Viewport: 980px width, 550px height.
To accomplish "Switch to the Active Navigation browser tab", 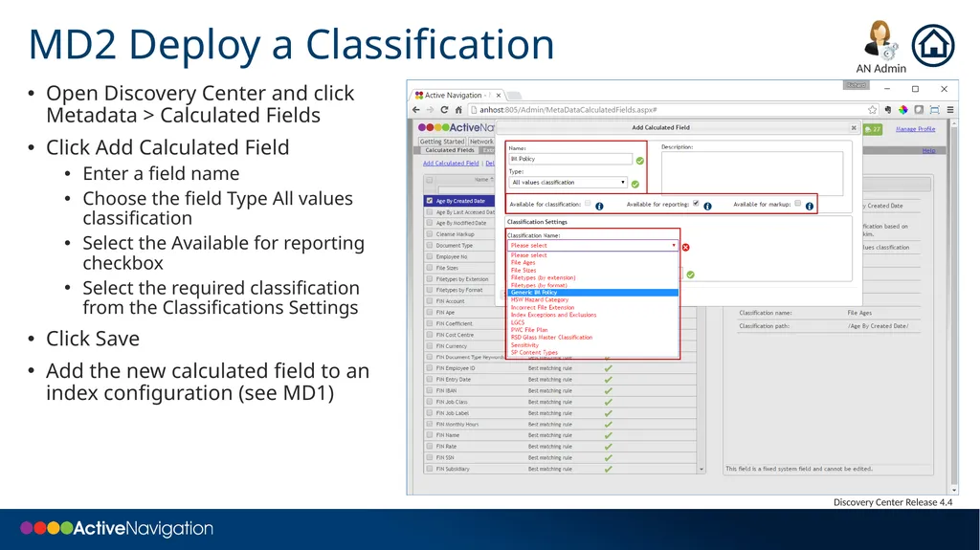I will pyautogui.click(x=457, y=95).
